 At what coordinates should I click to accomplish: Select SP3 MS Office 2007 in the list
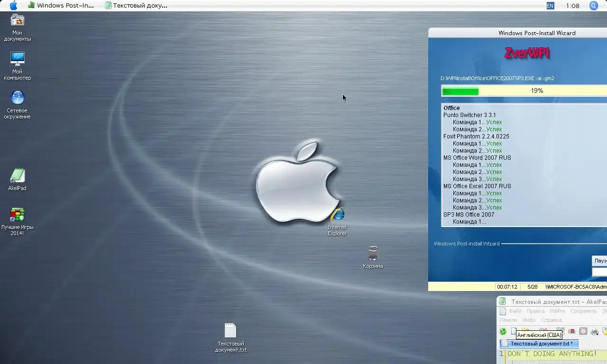(469, 215)
